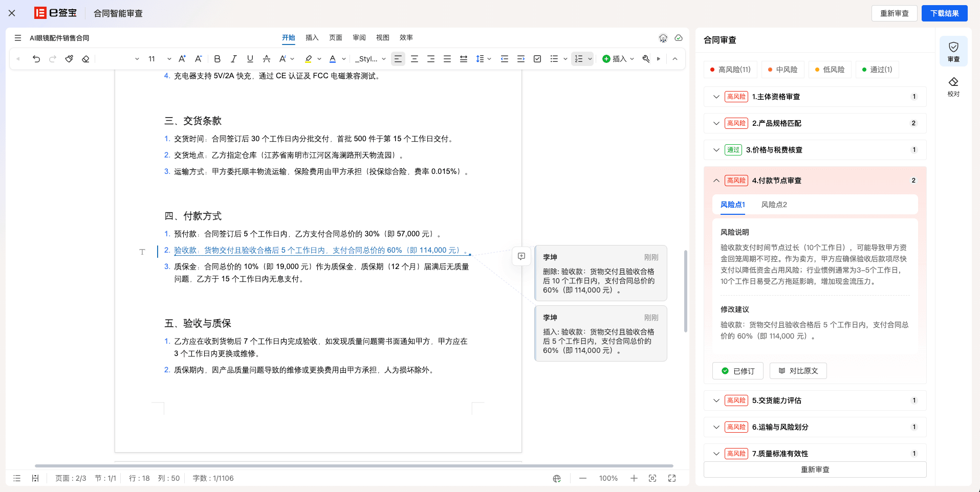The width and height of the screenshot is (980, 492).
Task: Toggle italic formatting
Action: [233, 59]
